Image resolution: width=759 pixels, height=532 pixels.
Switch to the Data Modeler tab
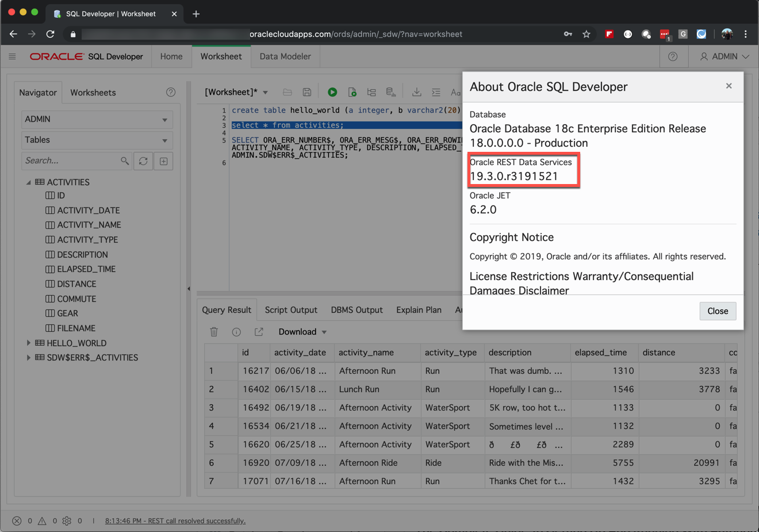click(x=285, y=56)
